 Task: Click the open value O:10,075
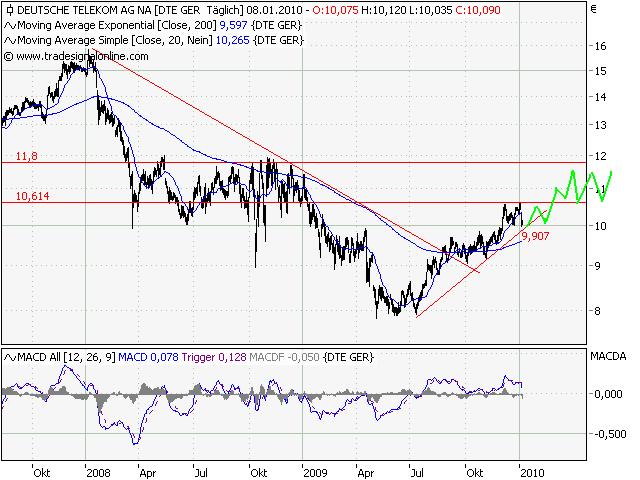[x=335, y=10]
